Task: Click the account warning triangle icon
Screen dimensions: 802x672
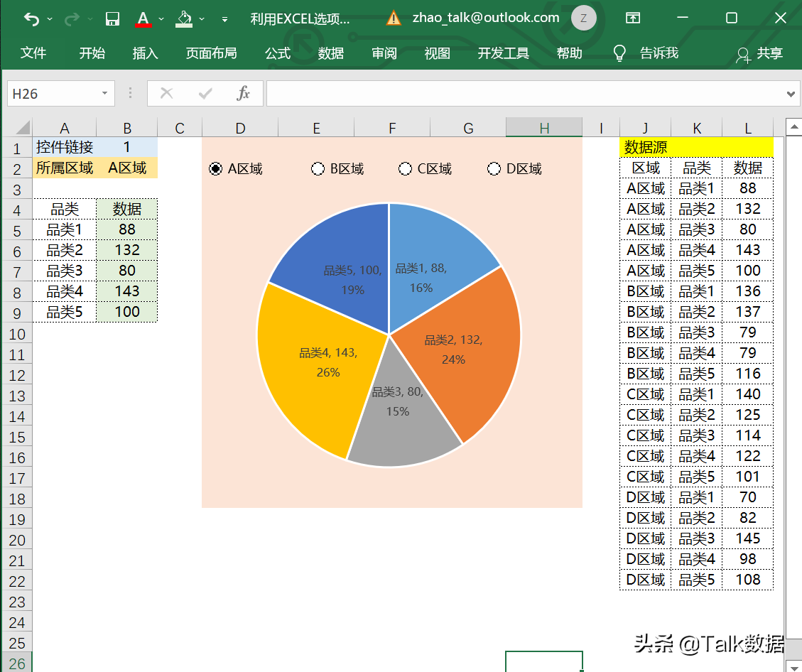Action: 394,18
